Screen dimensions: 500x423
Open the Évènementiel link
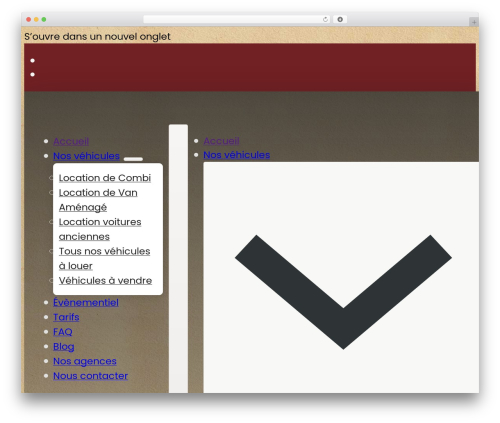point(86,303)
